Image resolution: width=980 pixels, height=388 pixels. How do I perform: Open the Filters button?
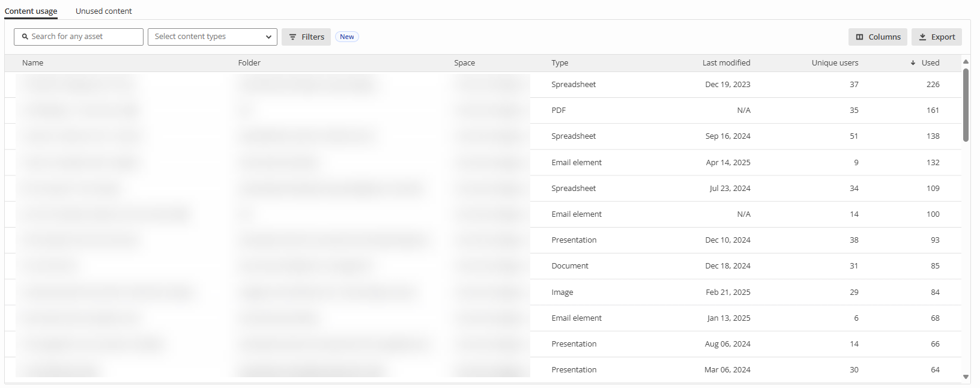[x=306, y=37]
